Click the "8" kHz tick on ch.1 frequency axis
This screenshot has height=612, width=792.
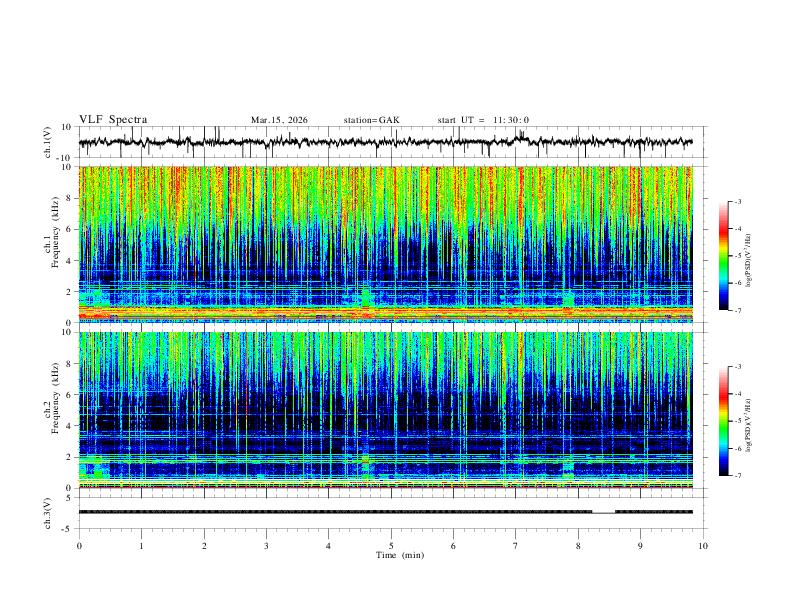click(70, 199)
